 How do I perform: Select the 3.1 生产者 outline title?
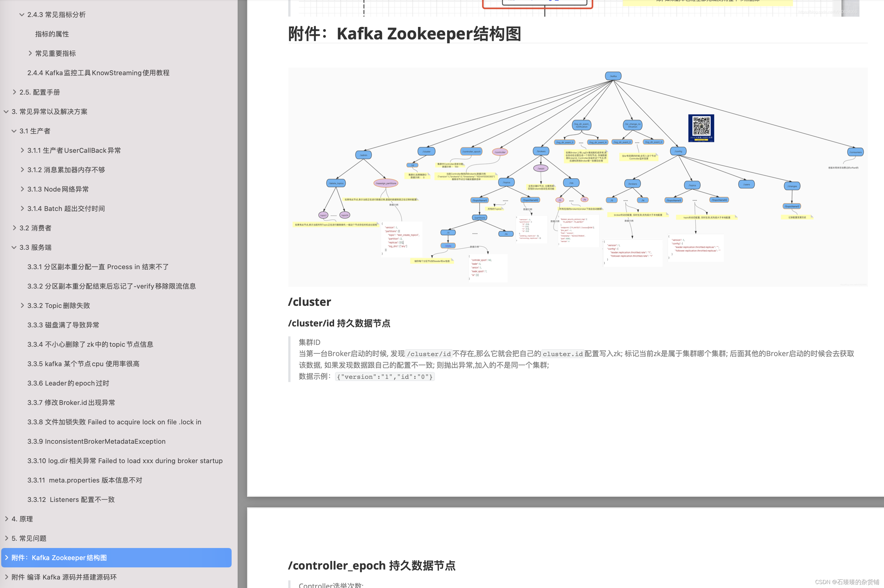[x=35, y=131]
